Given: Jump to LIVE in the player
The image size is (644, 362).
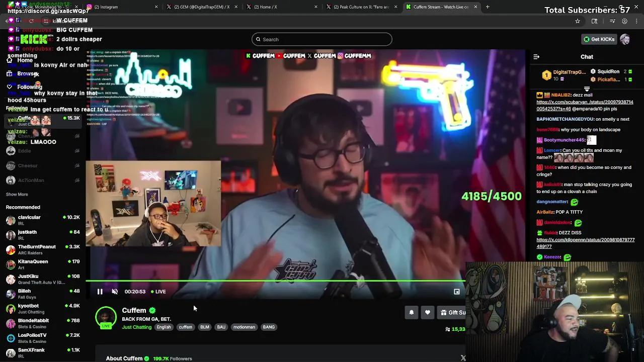Looking at the screenshot, I should 158,292.
